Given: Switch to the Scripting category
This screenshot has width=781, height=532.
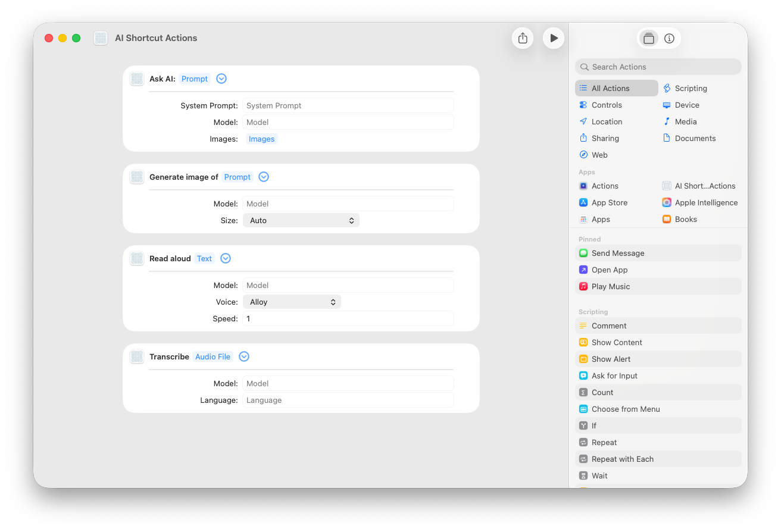Looking at the screenshot, I should (691, 89).
